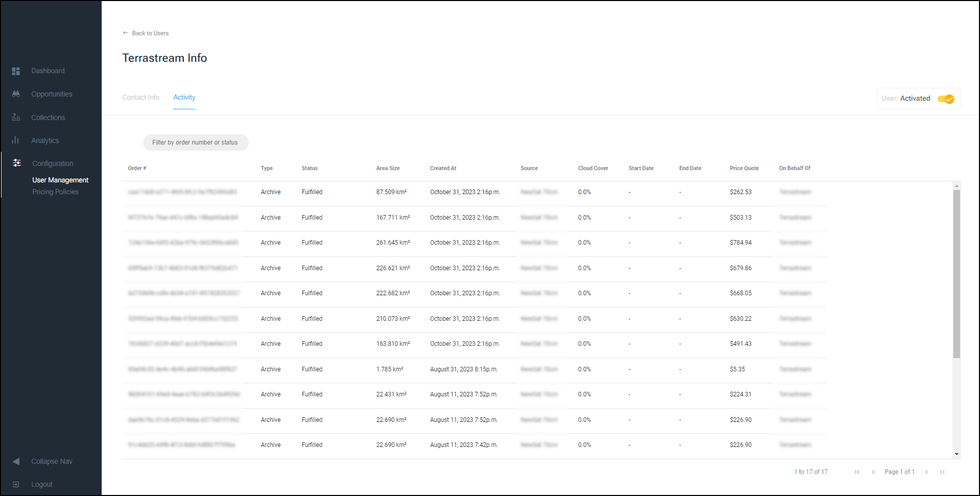This screenshot has height=496, width=980.
Task: Open Dashboard from the sidebar
Action: (48, 70)
